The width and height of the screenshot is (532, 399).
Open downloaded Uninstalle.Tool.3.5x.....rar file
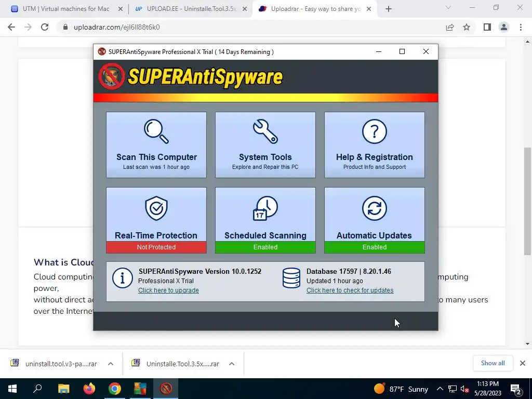175,364
